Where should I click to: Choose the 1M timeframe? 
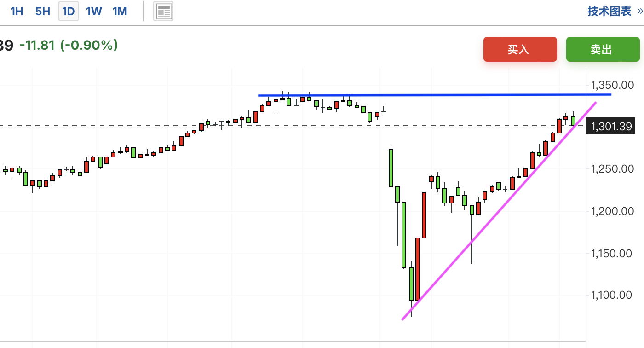click(x=120, y=12)
